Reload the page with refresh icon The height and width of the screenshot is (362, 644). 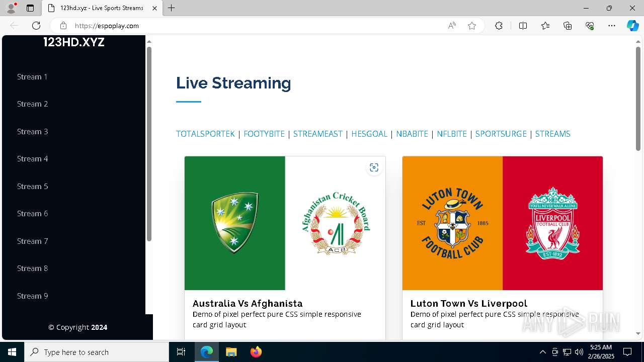[x=36, y=26]
